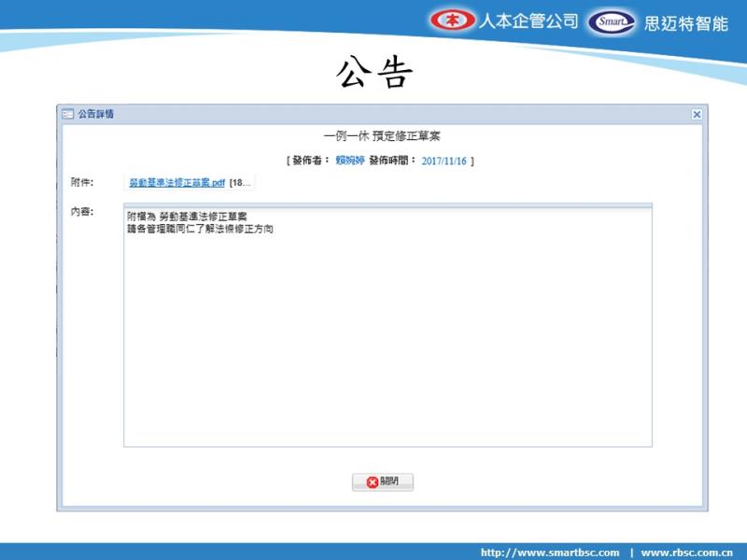Click the announcement title 一例一休 預定修正草案
747x560 pixels.
(381, 135)
